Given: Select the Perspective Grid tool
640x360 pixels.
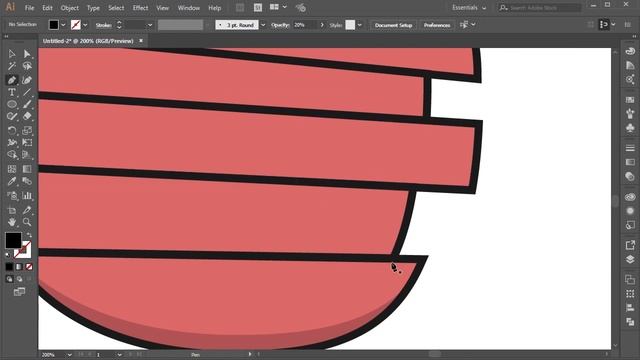Looking at the screenshot, I should (x=27, y=155).
